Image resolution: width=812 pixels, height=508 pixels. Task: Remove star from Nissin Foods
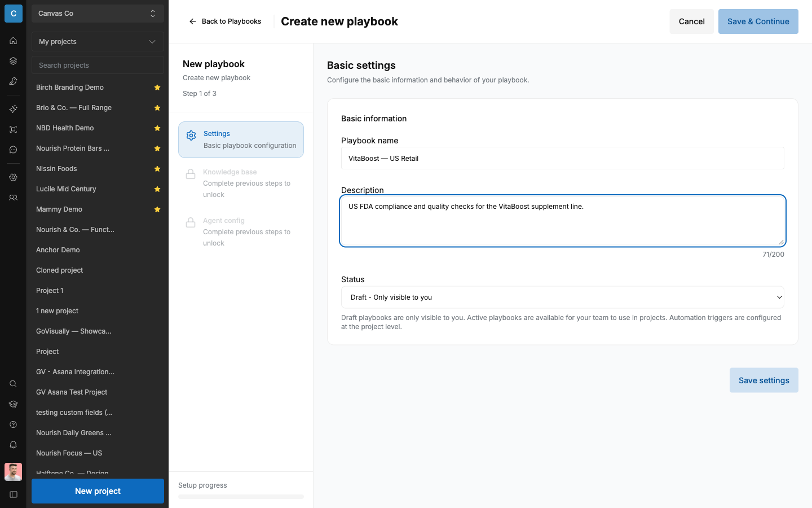(157, 169)
